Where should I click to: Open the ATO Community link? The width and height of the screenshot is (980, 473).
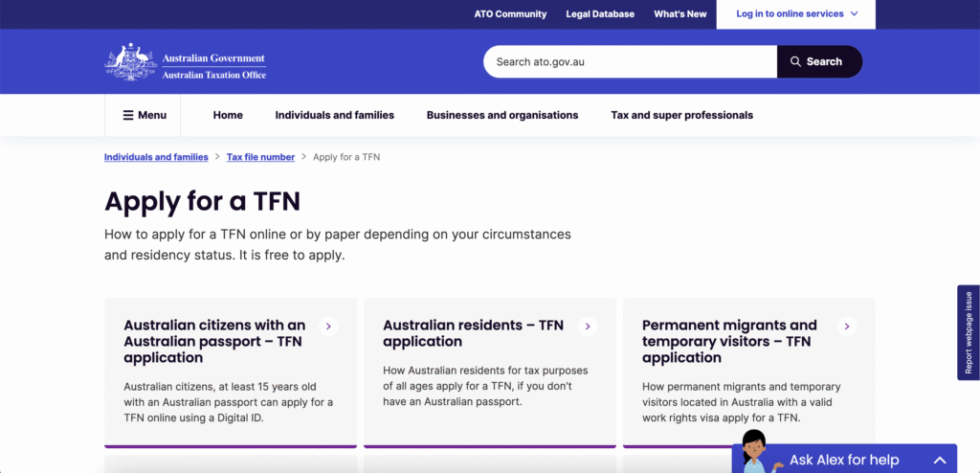510,14
